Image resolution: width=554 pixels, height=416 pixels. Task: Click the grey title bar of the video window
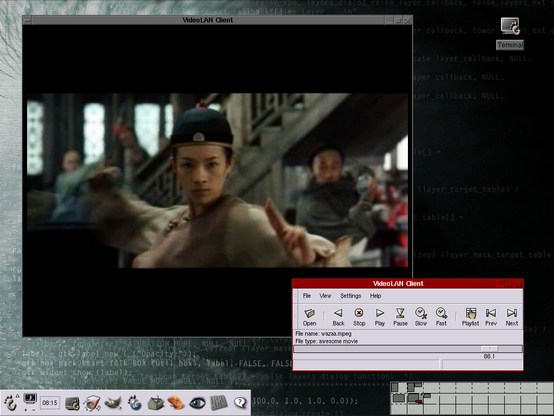pos(208,20)
